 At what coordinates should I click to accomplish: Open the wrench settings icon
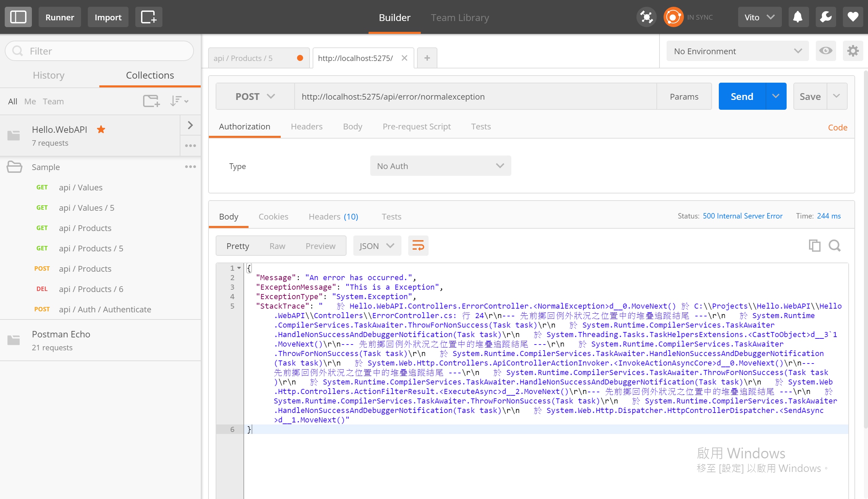826,17
